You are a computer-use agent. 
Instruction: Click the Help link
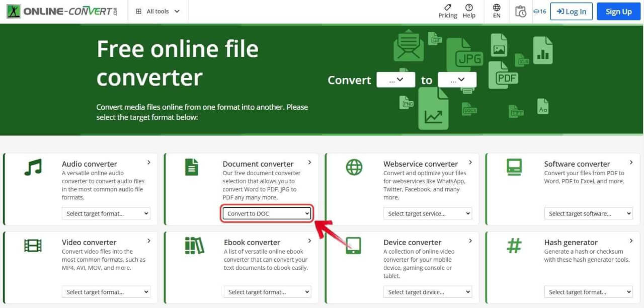(469, 11)
